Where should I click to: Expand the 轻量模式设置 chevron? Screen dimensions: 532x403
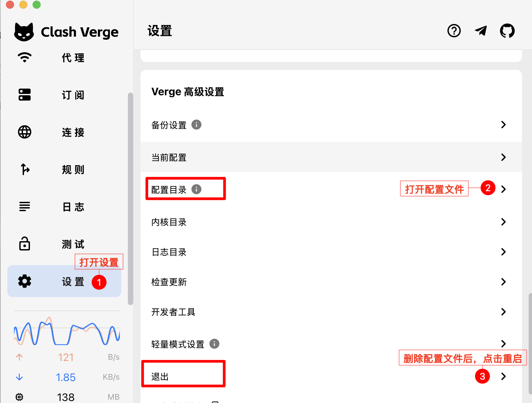tap(503, 344)
